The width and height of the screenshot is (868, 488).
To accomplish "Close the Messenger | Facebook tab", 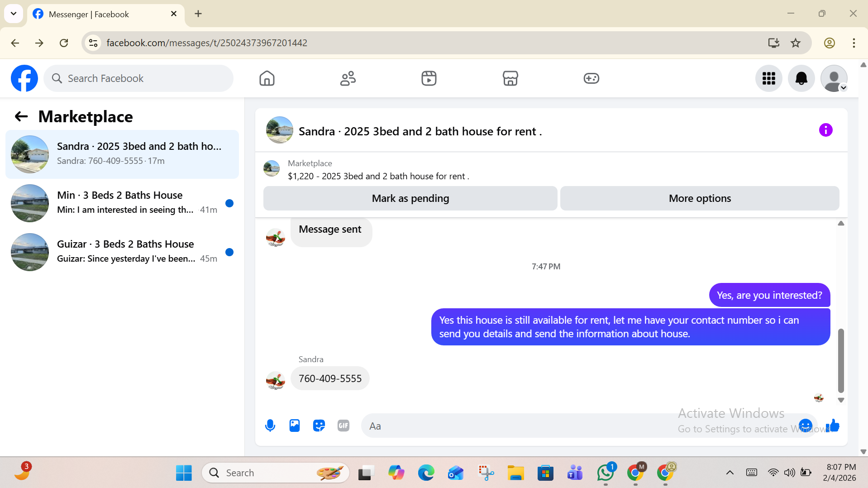I will click(174, 14).
